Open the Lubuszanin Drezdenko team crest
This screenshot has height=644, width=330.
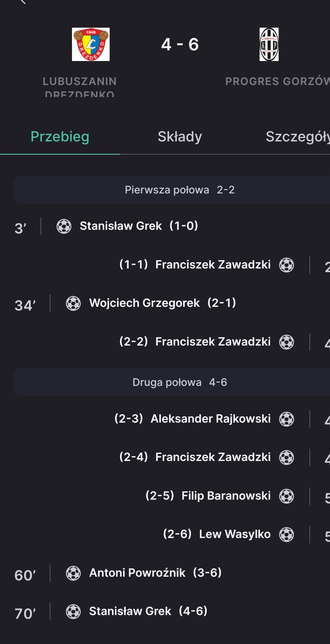[x=91, y=44]
